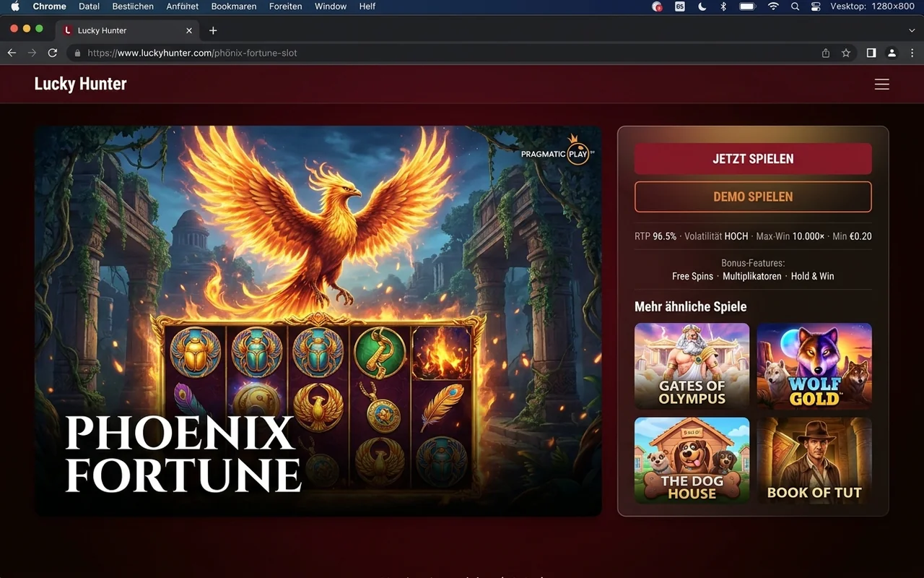The width and height of the screenshot is (924, 578).
Task: Open new tab with plus icon
Action: (x=213, y=30)
